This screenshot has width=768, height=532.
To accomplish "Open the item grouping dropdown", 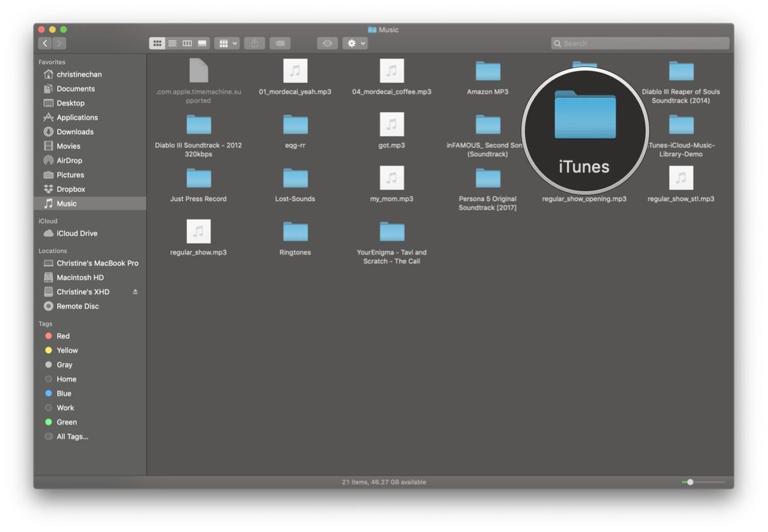I will click(227, 43).
